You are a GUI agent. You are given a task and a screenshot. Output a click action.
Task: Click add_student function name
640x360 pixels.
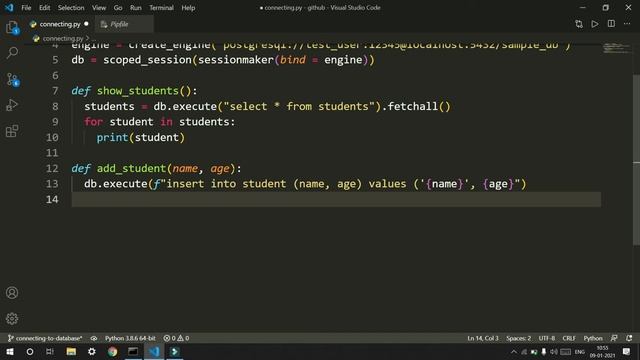(x=131, y=168)
